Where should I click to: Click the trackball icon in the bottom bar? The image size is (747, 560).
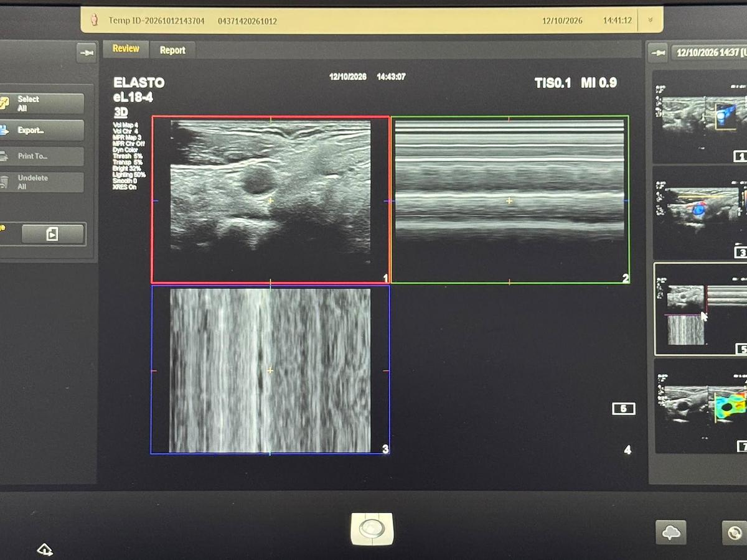(x=372, y=529)
